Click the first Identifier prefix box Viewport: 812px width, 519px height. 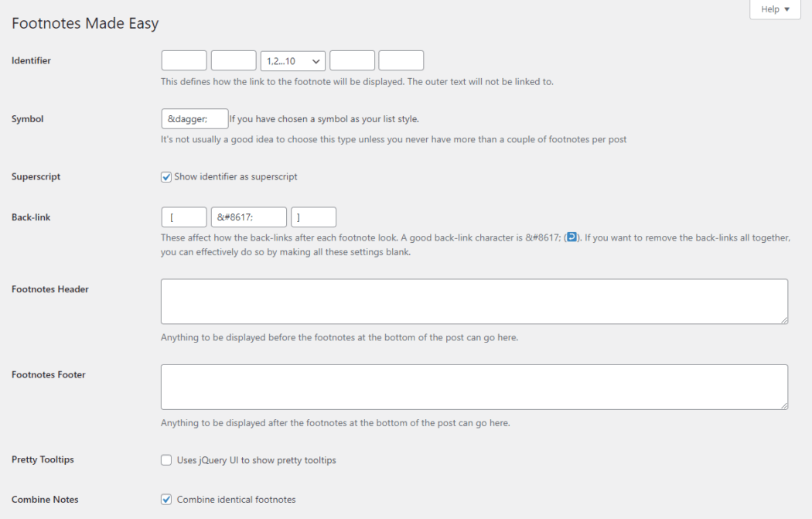pos(183,60)
